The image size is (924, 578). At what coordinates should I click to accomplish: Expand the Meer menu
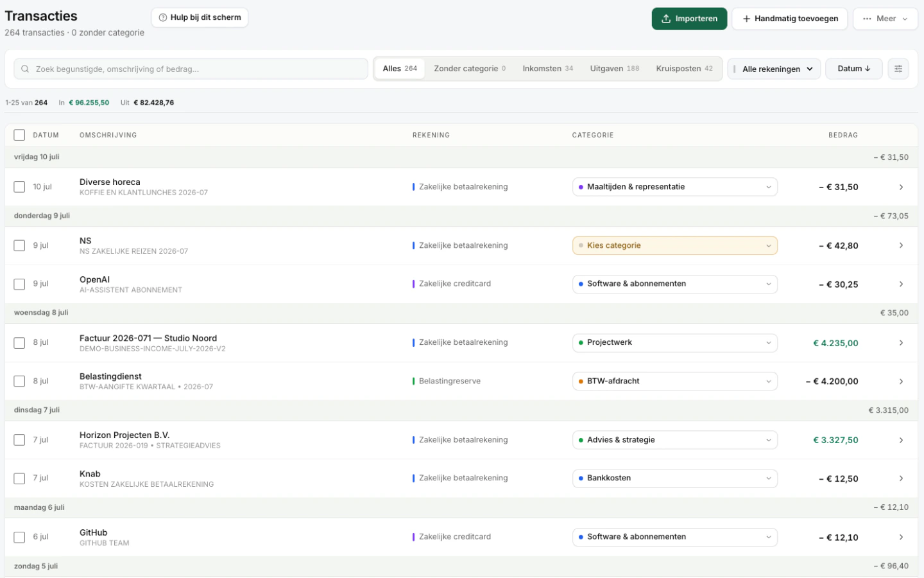[x=885, y=19]
